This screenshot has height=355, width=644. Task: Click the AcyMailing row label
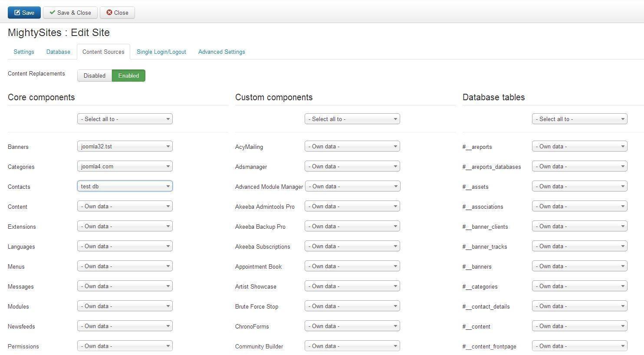(249, 147)
